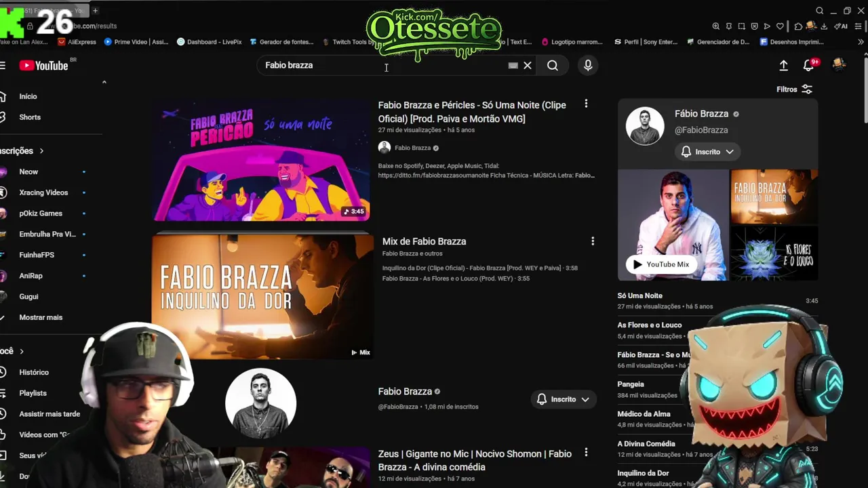Open AliExpress bookmark

(x=77, y=41)
